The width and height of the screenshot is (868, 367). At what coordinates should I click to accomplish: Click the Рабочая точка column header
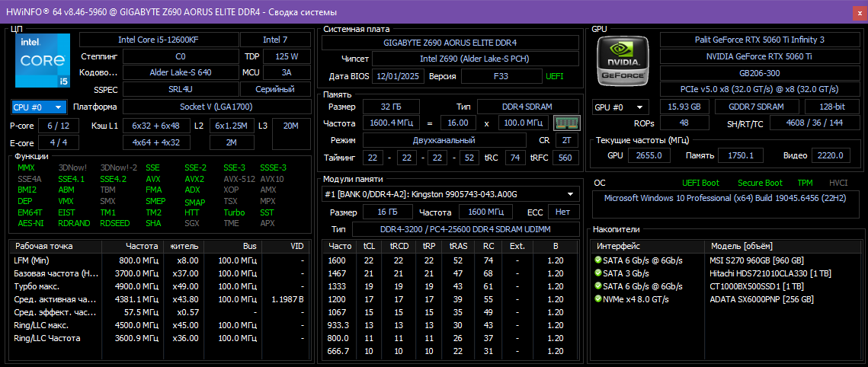pos(56,246)
